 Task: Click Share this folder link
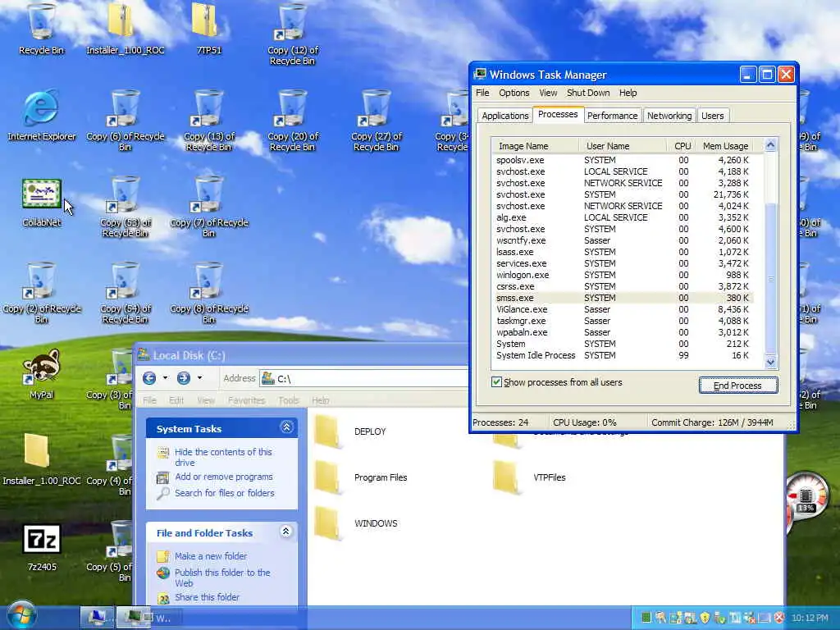(207, 597)
